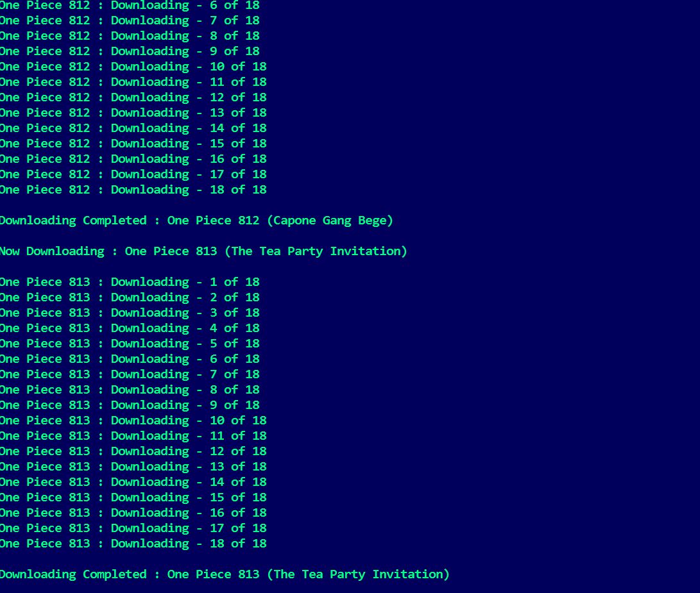Select line 'One Piece 813 : Downloading - 5 of 18'

pyautogui.click(x=130, y=344)
